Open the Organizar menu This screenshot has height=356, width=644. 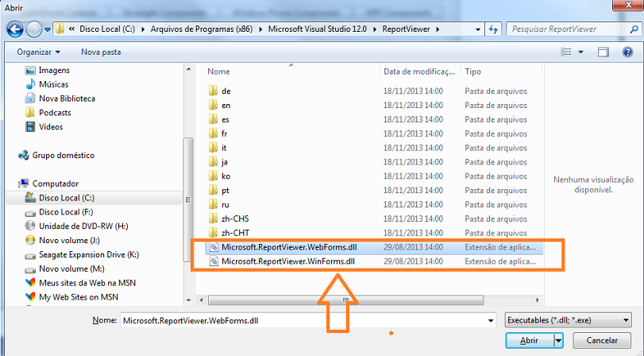pyautogui.click(x=38, y=52)
